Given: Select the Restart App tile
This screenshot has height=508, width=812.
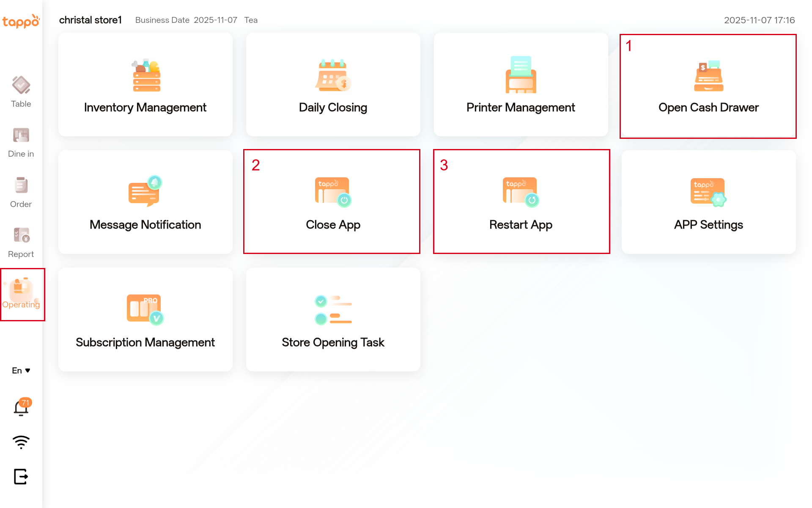Looking at the screenshot, I should point(521,202).
